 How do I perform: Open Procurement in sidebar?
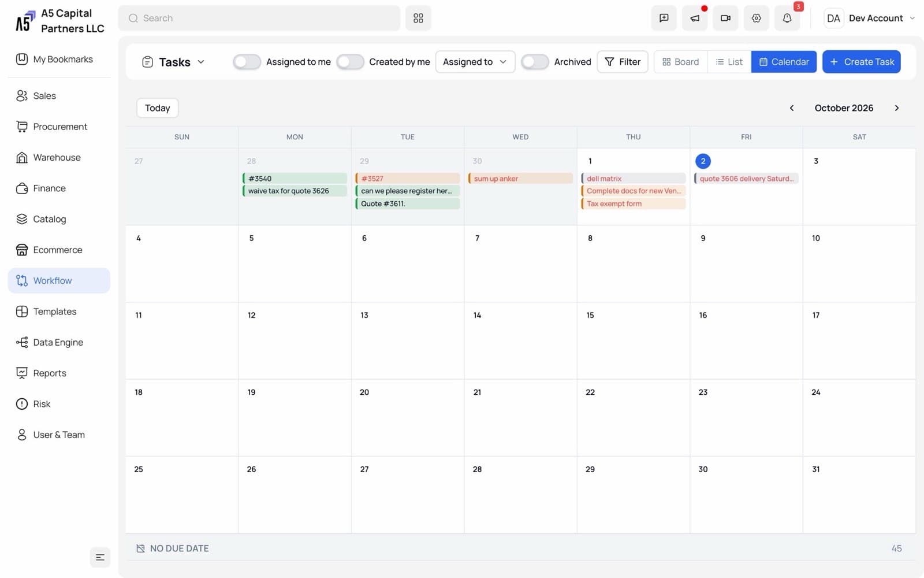coord(59,127)
